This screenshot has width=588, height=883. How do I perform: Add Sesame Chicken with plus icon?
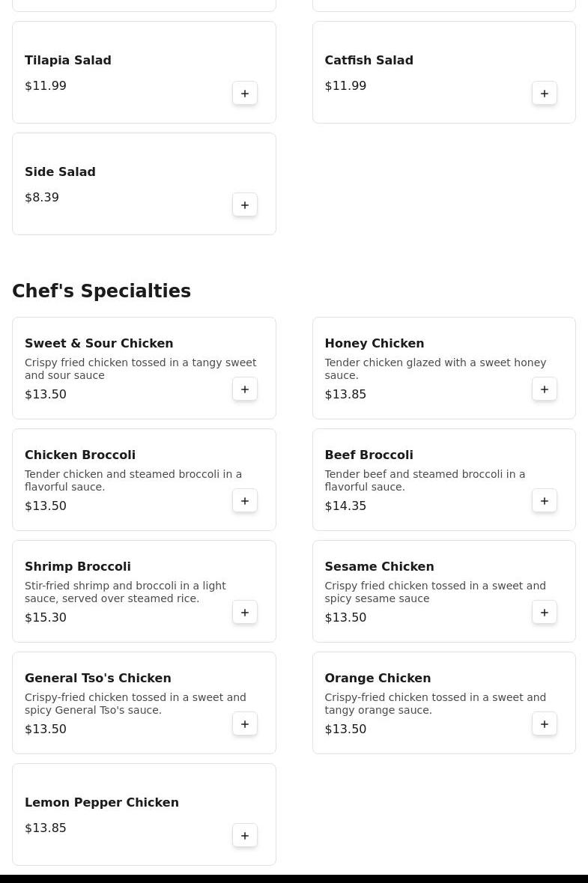[545, 612]
